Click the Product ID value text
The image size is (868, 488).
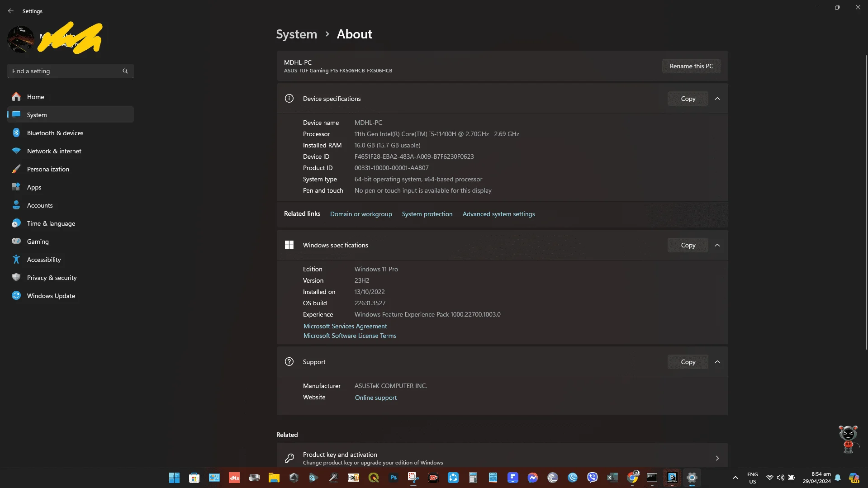click(x=391, y=168)
